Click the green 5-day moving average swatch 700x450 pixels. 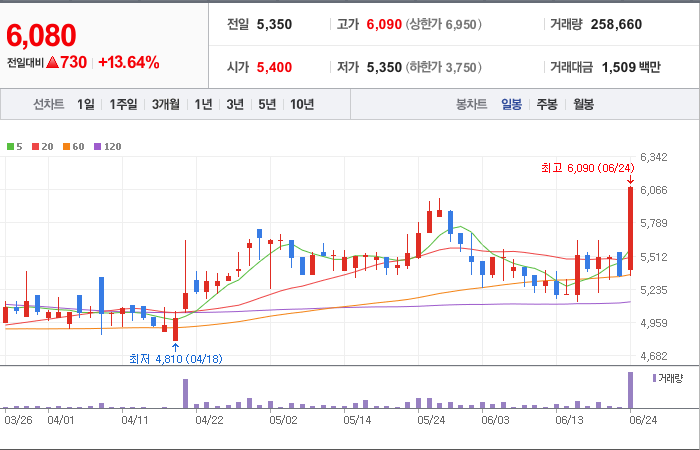pyautogui.click(x=10, y=146)
